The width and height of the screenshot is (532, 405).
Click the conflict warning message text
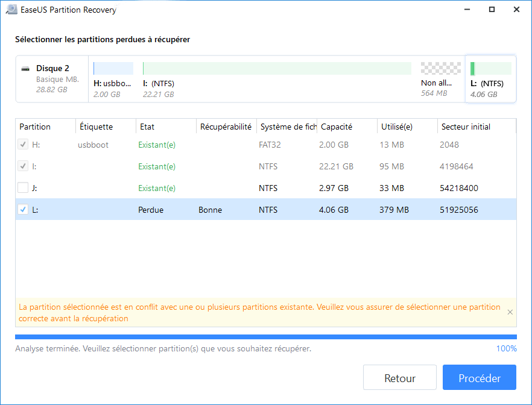(259, 312)
